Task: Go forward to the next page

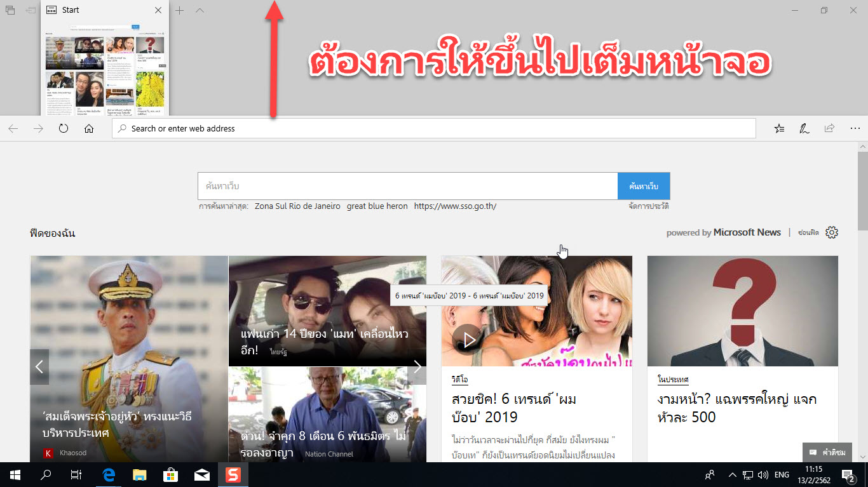Action: point(38,128)
